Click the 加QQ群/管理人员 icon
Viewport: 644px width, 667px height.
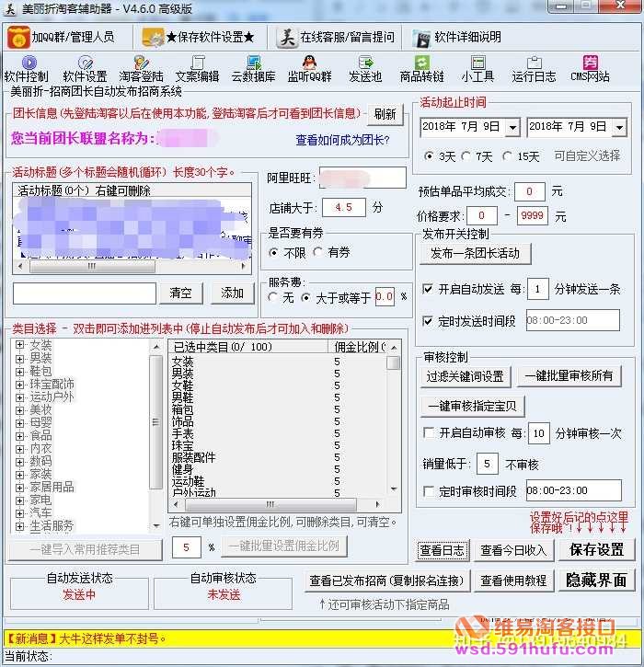pyautogui.click(x=18, y=38)
